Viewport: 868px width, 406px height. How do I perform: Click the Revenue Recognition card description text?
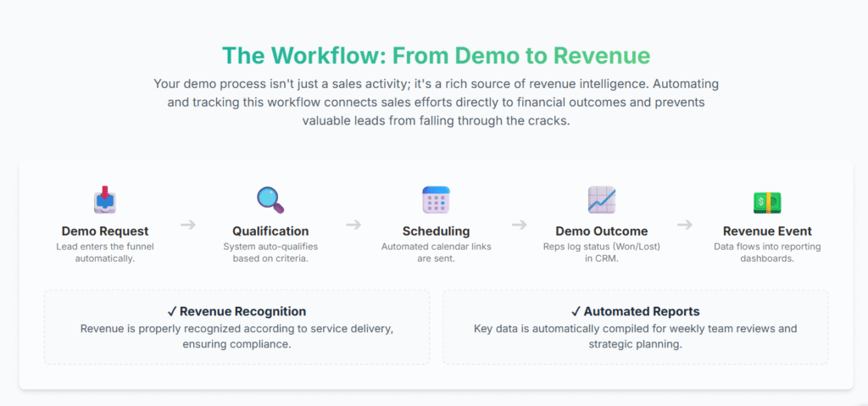coord(236,336)
